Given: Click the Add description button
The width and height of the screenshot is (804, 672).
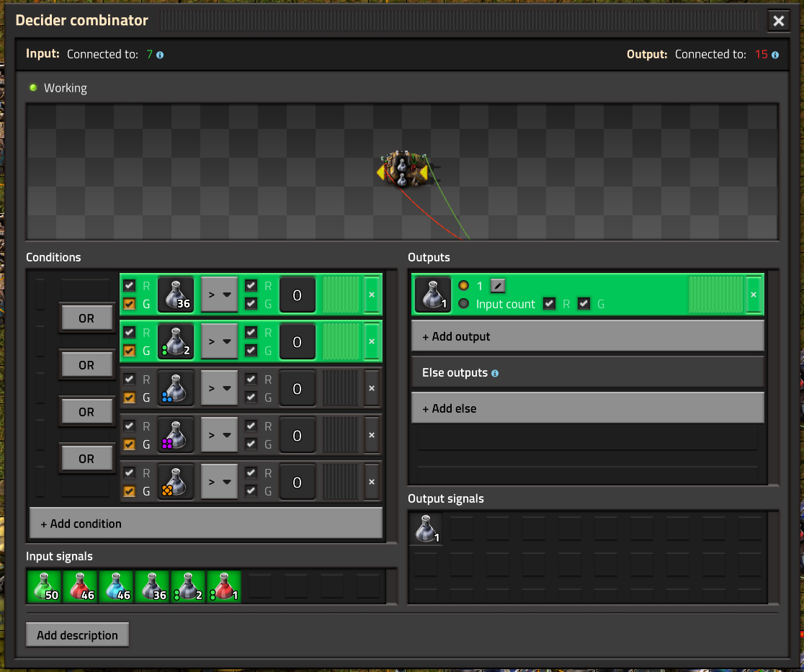Looking at the screenshot, I should tap(77, 635).
